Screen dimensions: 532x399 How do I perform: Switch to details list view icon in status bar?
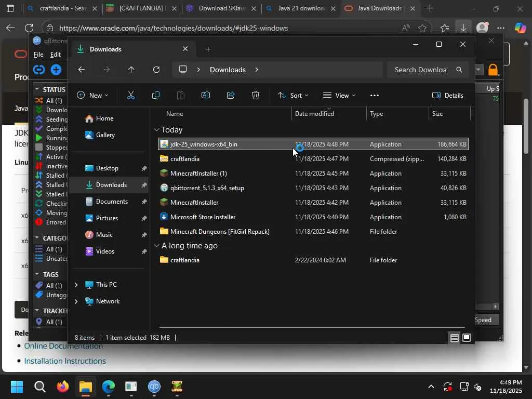point(454,338)
